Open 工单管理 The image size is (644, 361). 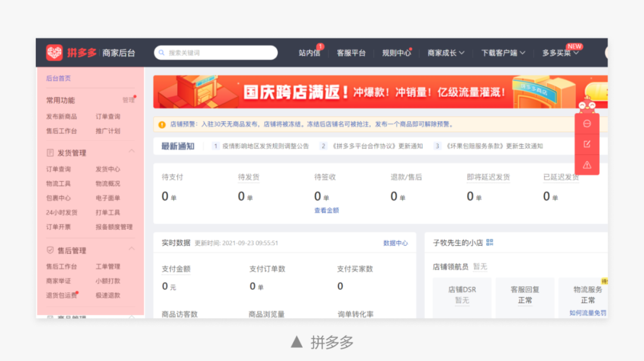(x=107, y=267)
